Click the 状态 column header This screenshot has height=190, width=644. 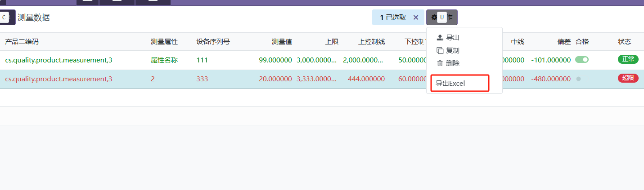click(x=624, y=42)
